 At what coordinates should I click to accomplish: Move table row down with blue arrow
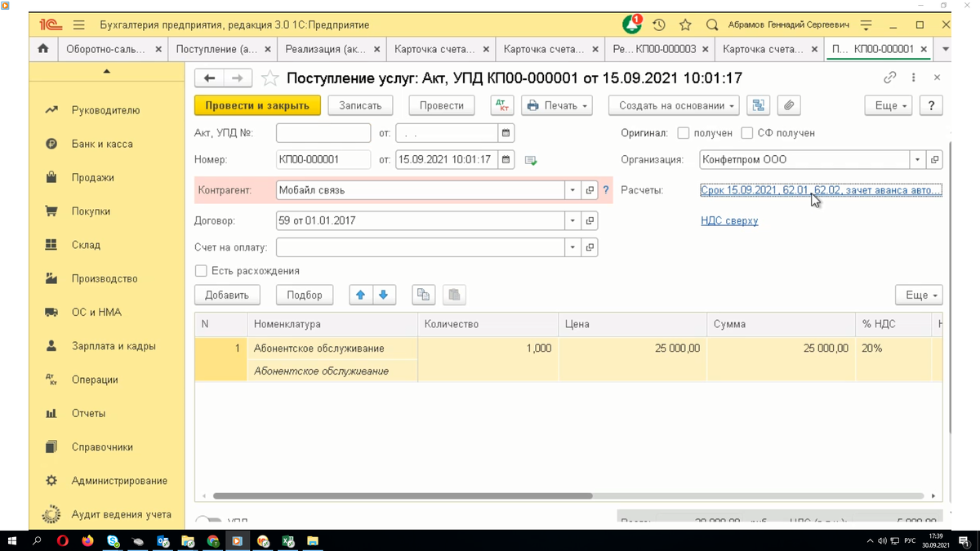(x=384, y=295)
